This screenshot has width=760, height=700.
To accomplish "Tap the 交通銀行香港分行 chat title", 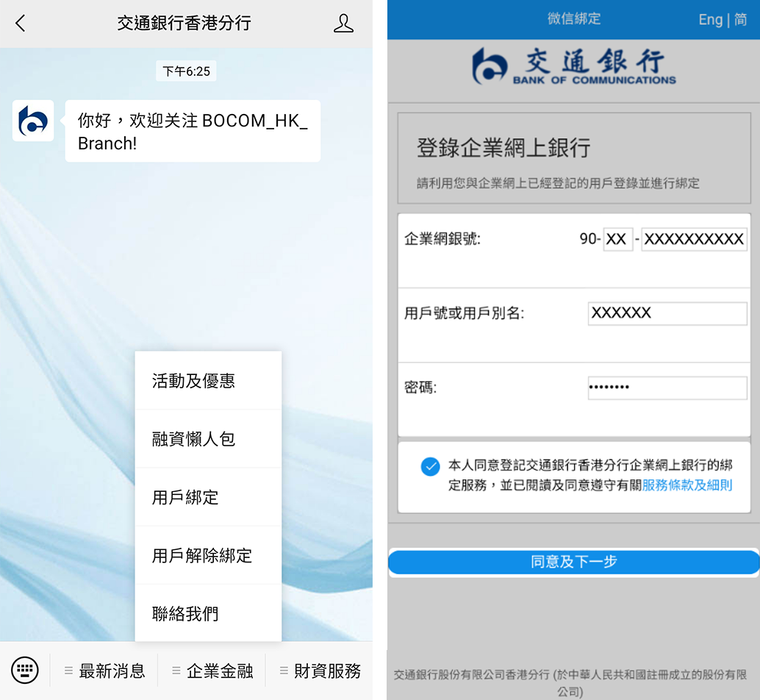I will coord(184,23).
